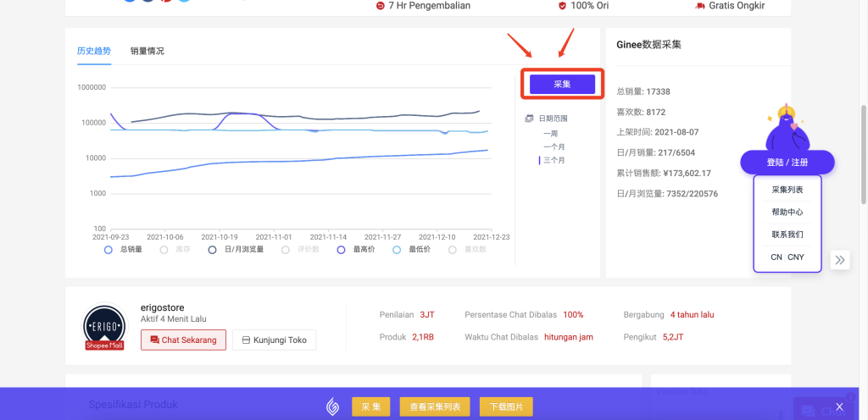The width and height of the screenshot is (868, 420).
Task: Click the Spesifikasi Produk heading
Action: click(133, 405)
